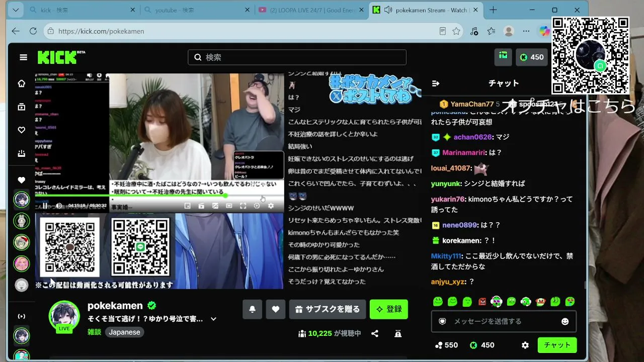Click the Japanese language tag

[x=125, y=332]
